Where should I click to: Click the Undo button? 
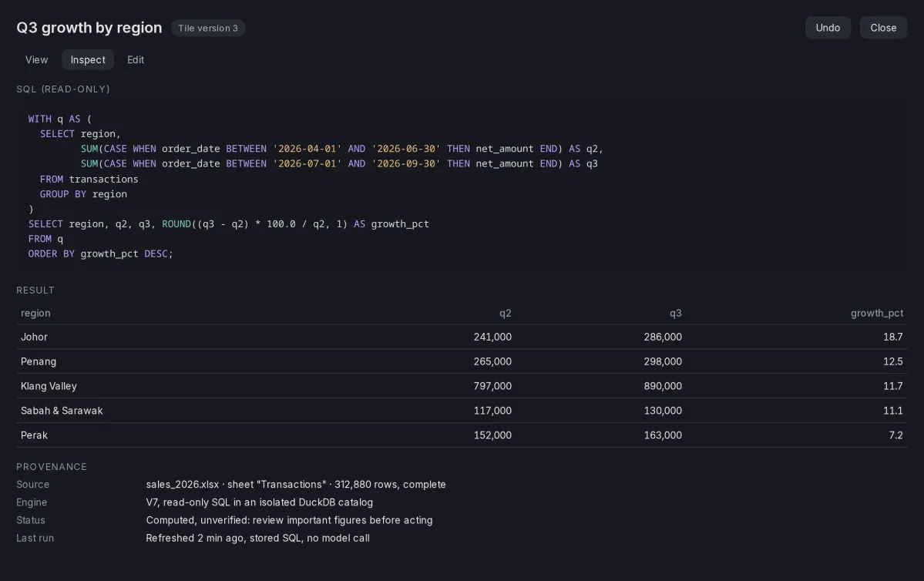tap(828, 28)
